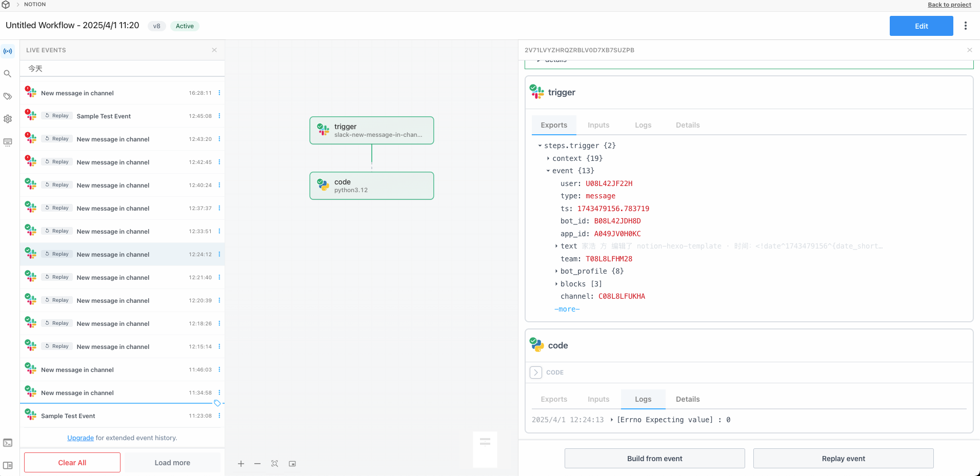The height and width of the screenshot is (476, 980).
Task: Collapse the steps.trigger tree node
Action: [540, 146]
